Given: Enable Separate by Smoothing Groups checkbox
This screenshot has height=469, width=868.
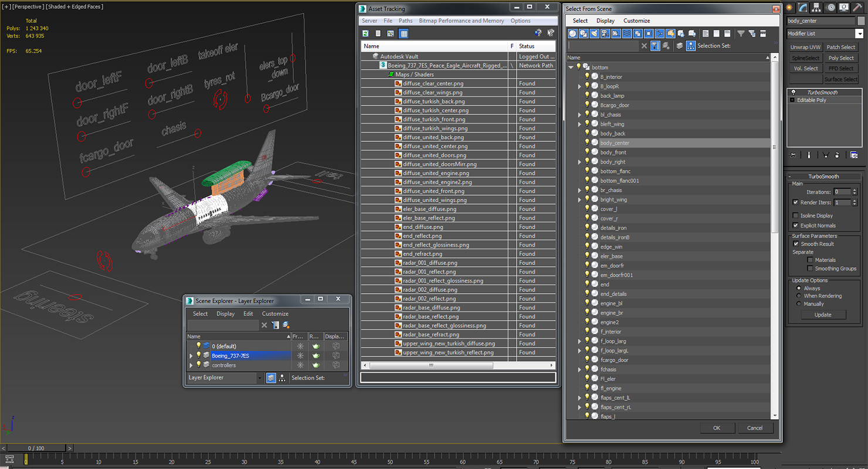Looking at the screenshot, I should [811, 269].
